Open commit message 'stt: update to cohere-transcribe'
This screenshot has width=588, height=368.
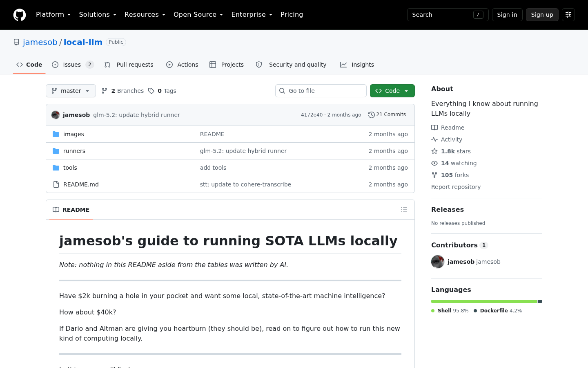245,184
